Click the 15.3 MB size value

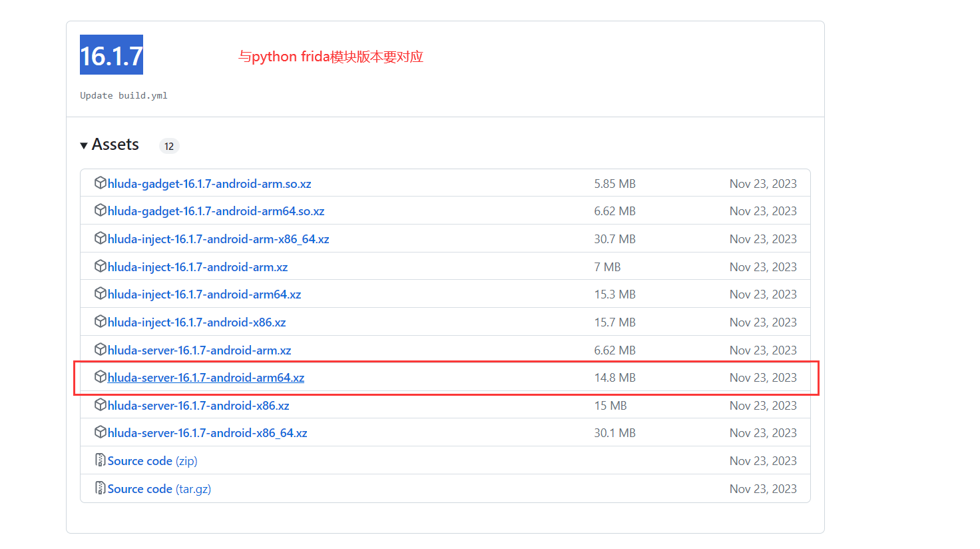pos(615,294)
